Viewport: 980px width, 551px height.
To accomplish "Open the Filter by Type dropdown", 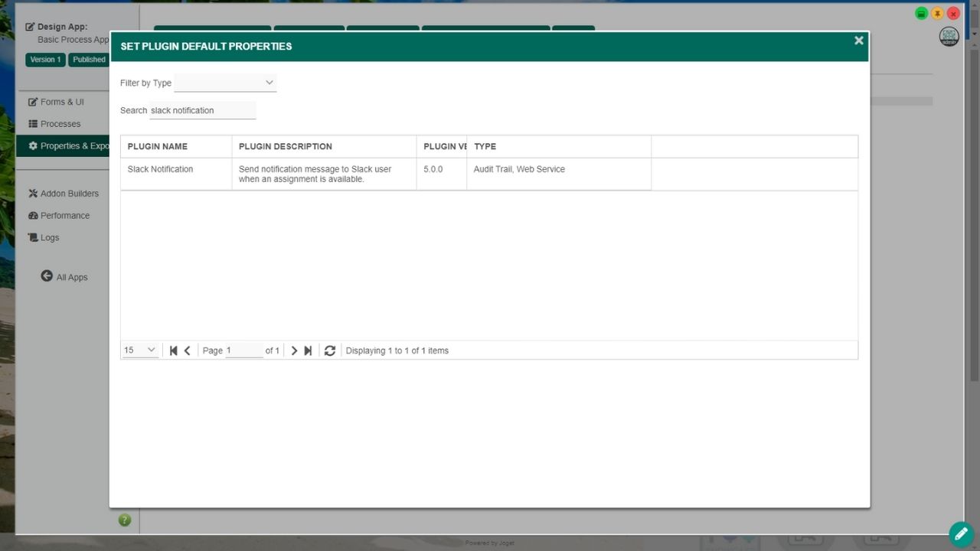I will [x=225, y=83].
